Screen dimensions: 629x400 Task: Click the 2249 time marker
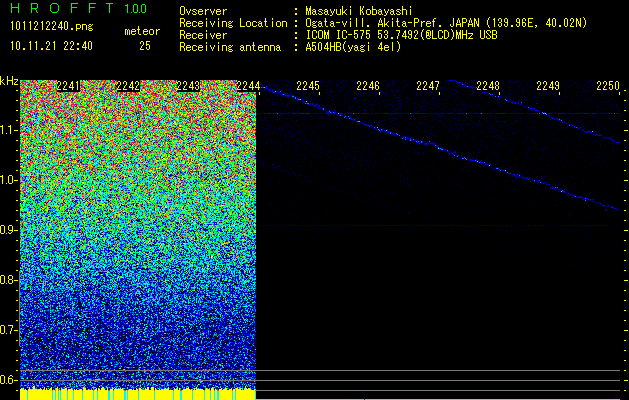point(548,86)
